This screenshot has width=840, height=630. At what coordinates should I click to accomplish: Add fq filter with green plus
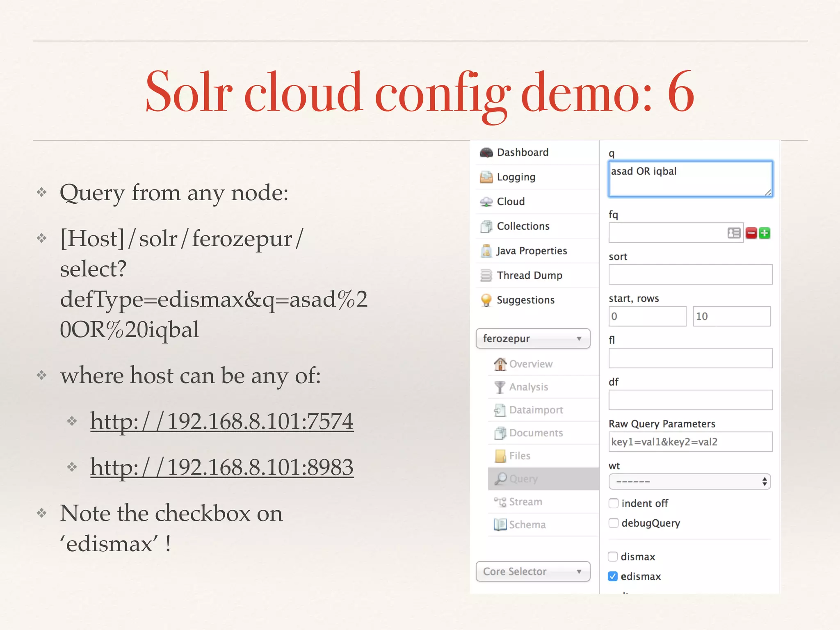click(x=764, y=233)
